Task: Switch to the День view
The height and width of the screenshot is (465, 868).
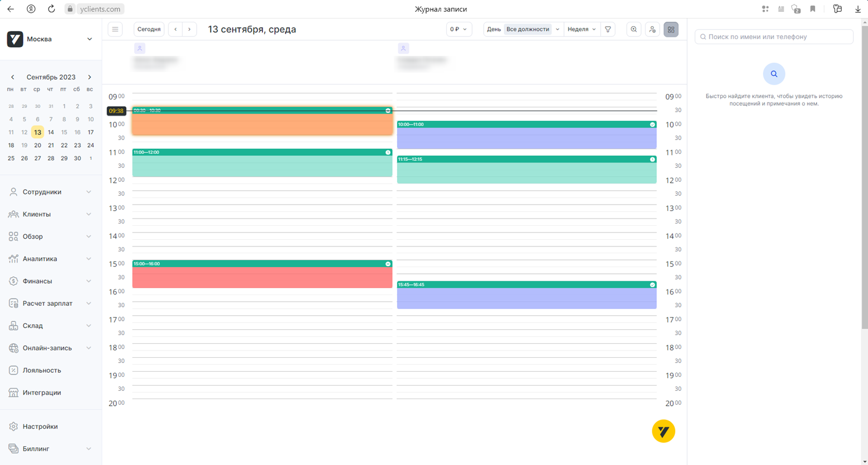Action: pyautogui.click(x=493, y=30)
